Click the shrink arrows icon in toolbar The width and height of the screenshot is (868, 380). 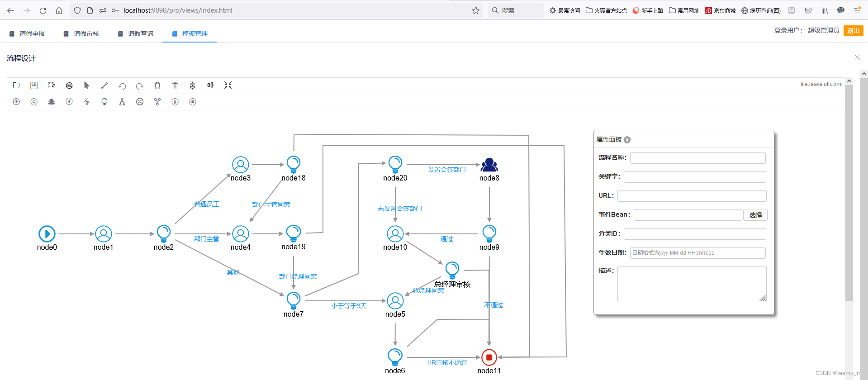click(228, 85)
